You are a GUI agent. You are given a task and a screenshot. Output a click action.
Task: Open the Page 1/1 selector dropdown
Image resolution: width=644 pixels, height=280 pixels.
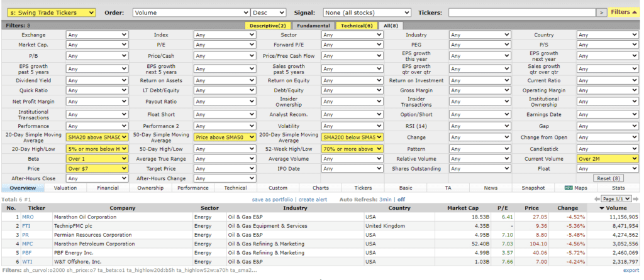(x=616, y=199)
